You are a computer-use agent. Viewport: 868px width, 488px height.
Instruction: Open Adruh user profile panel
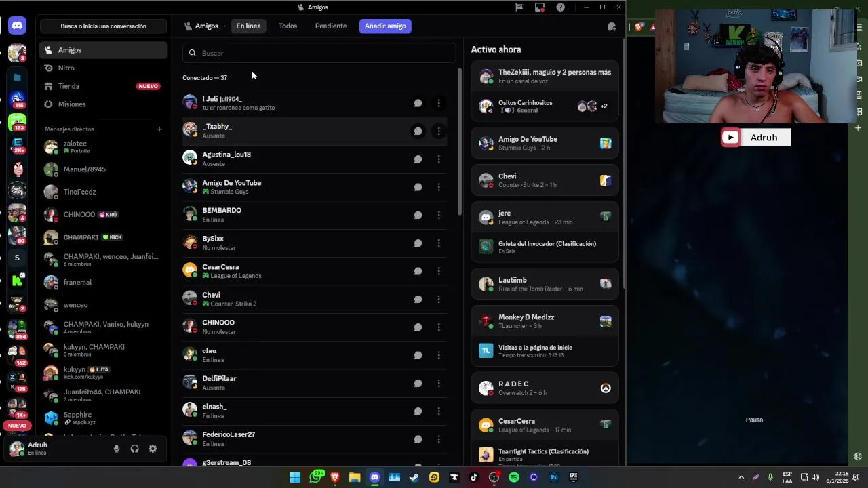point(58,449)
